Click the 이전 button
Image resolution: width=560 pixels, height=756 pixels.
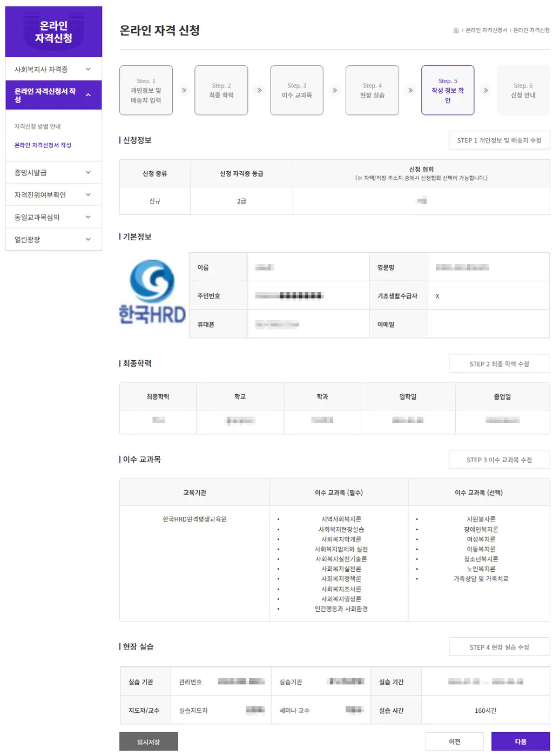(455, 742)
